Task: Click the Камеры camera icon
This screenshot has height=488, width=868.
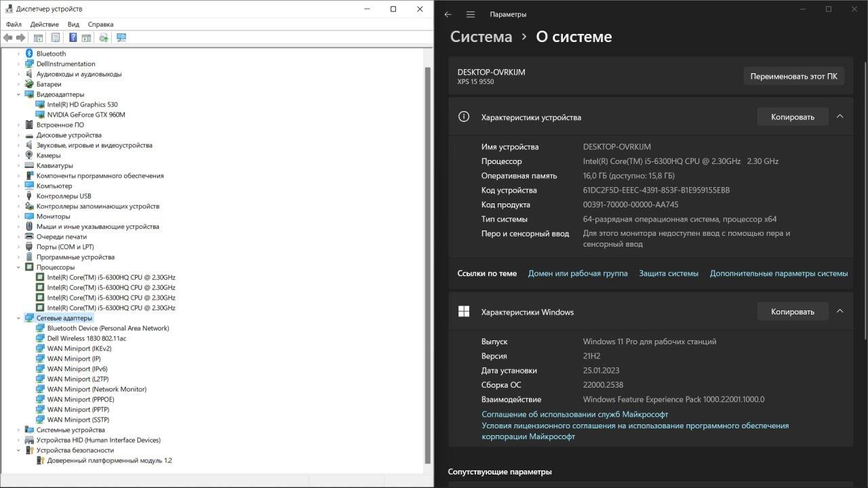Action: point(29,155)
